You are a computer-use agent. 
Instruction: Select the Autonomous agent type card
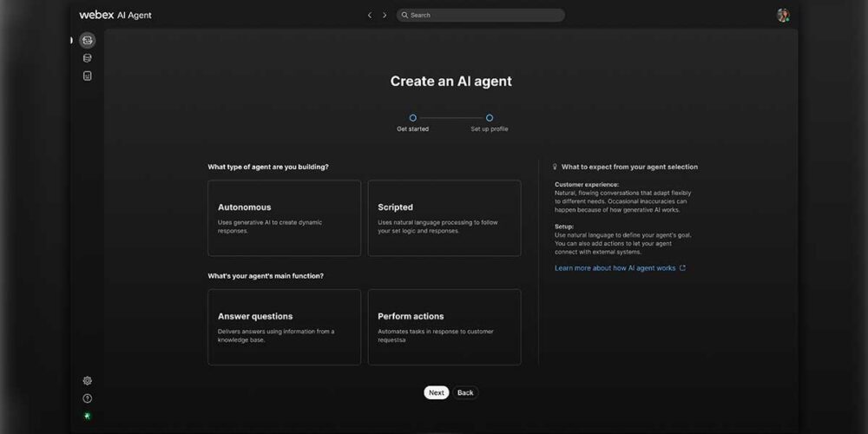[285, 218]
